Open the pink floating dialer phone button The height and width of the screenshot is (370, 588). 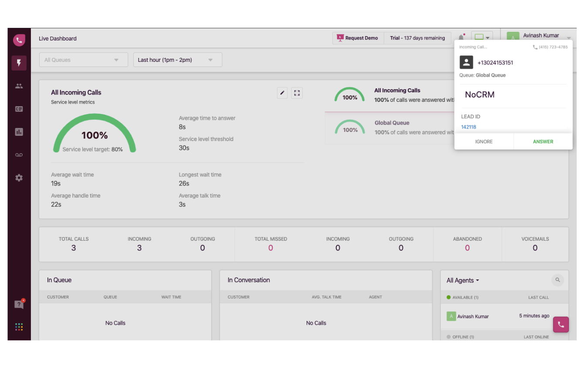(x=561, y=324)
